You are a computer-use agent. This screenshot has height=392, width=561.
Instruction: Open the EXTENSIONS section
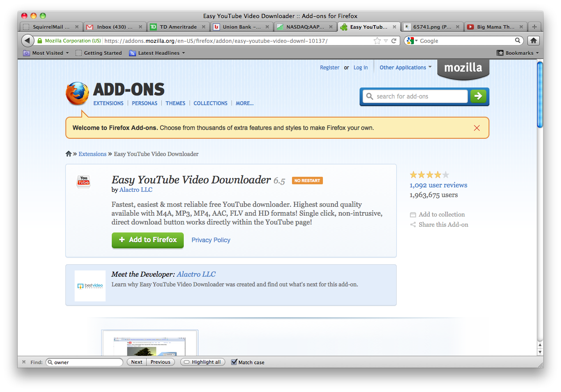tap(109, 103)
